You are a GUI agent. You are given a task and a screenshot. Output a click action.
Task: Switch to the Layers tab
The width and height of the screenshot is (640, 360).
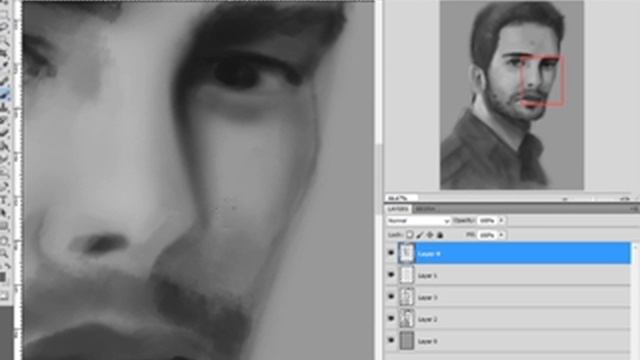pos(398,209)
